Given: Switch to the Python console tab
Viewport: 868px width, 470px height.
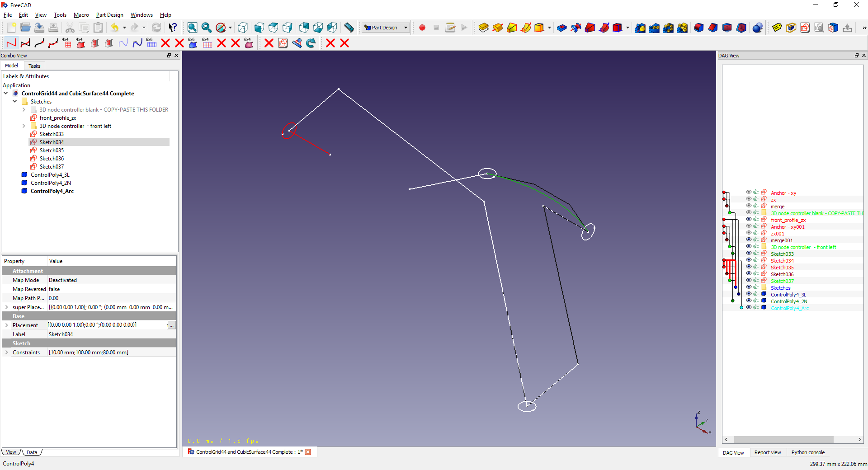Looking at the screenshot, I should click(808, 452).
